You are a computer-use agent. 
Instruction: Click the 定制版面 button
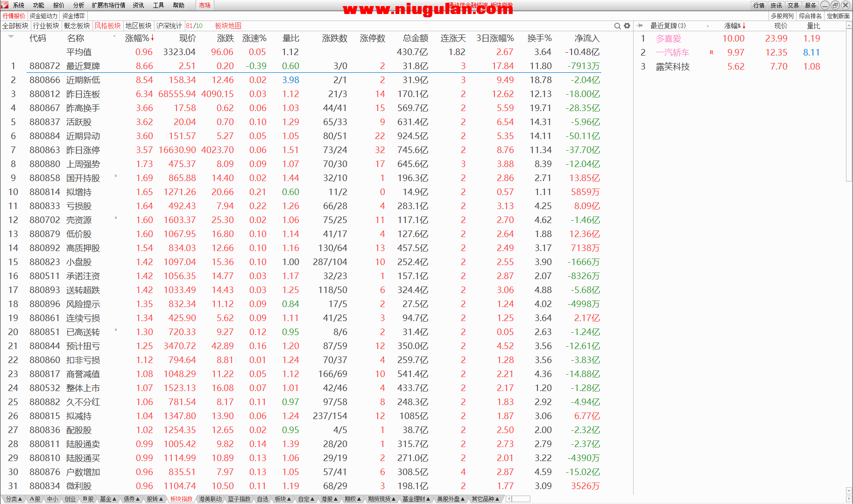pyautogui.click(x=839, y=16)
